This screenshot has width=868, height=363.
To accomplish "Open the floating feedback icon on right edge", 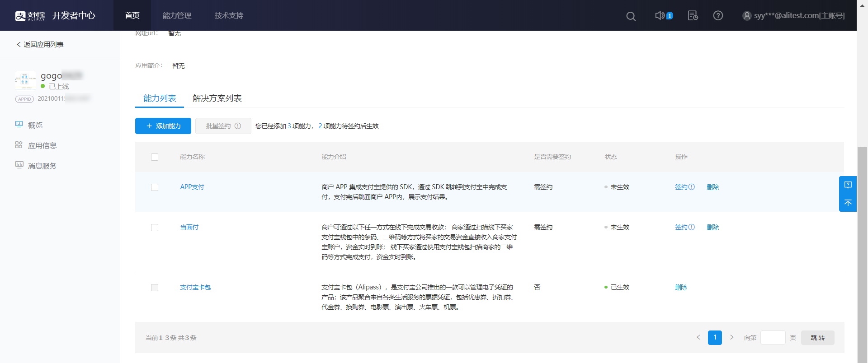I will [x=848, y=185].
